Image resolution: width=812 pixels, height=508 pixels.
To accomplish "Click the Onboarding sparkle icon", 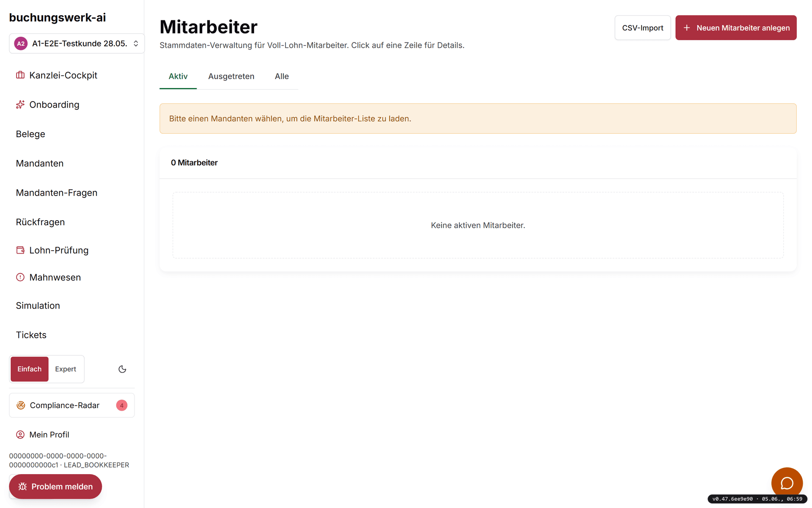I will pos(20,105).
